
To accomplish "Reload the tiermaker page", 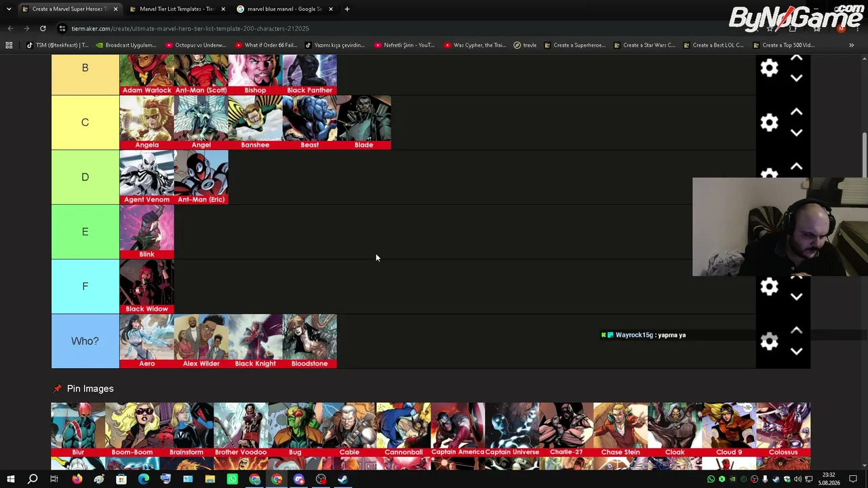I will pos(43,28).
